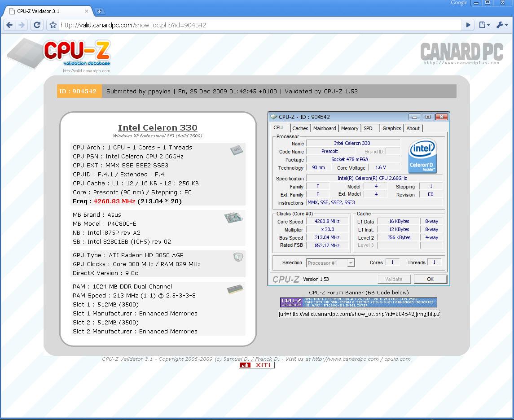Screen dimensions: 514x420
Task: Click the XiTi statistics badge
Action: coord(257,365)
